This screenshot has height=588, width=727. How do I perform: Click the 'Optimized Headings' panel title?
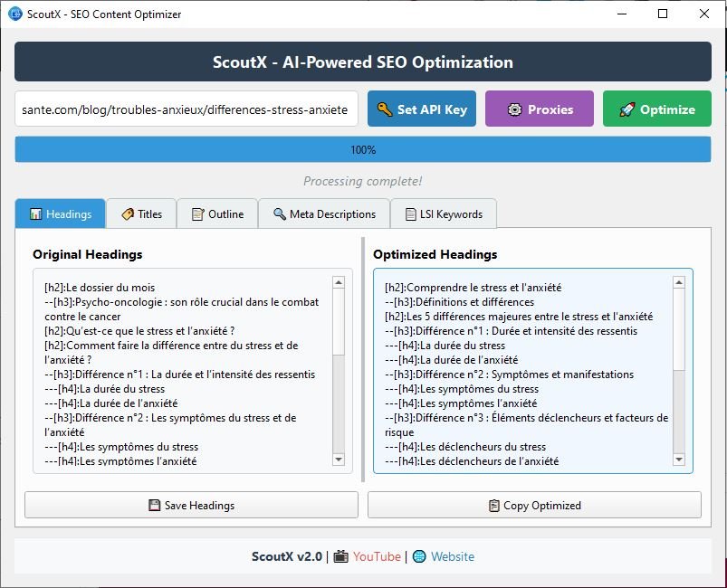click(435, 254)
